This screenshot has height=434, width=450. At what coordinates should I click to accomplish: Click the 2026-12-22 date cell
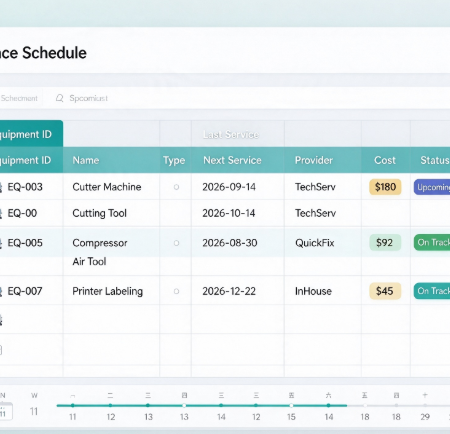pos(229,291)
